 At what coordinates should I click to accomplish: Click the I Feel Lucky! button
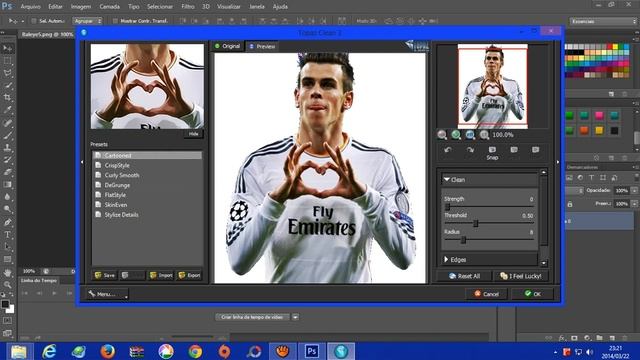tap(521, 276)
